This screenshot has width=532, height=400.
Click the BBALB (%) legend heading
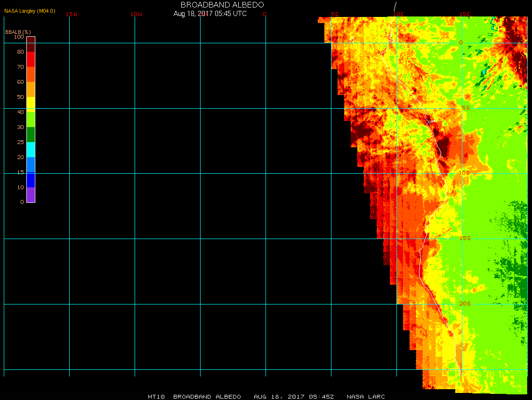click(x=18, y=32)
